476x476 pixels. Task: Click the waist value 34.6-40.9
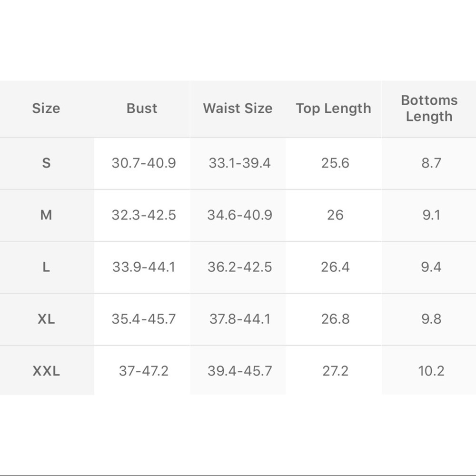click(x=240, y=215)
